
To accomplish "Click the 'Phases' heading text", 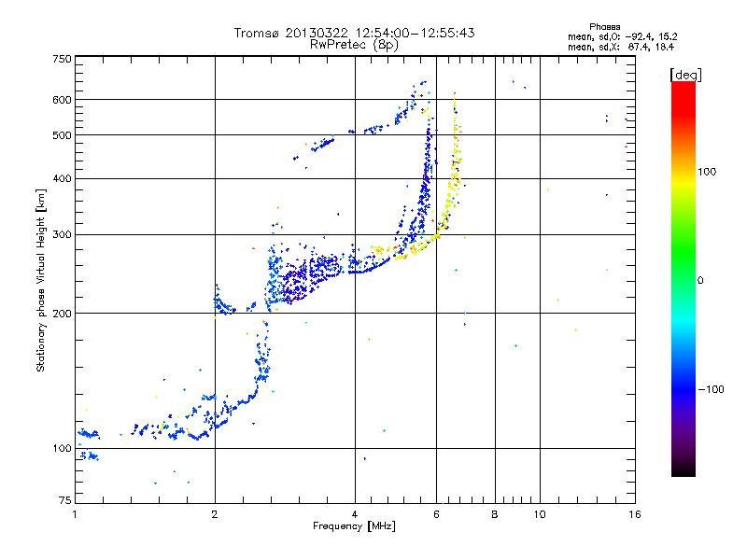I will (604, 27).
